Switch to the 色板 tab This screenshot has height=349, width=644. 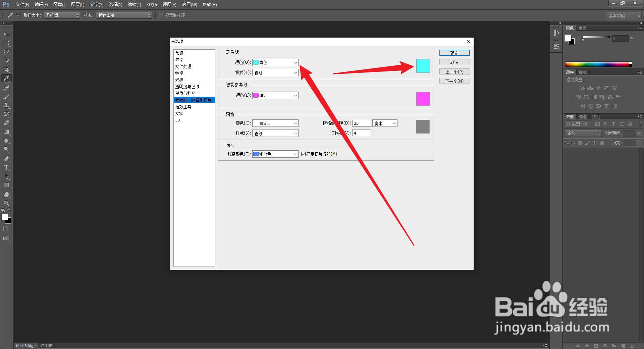pyautogui.click(x=583, y=28)
